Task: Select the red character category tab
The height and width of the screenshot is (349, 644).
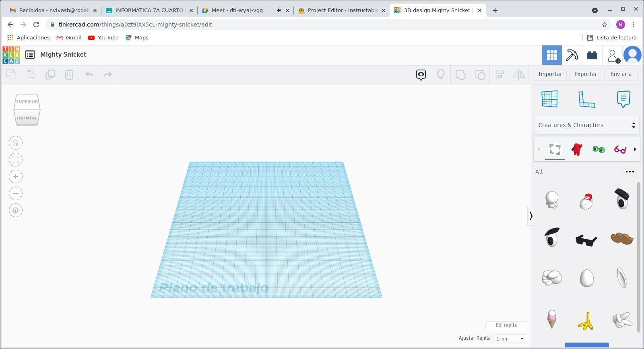Action: tap(577, 150)
